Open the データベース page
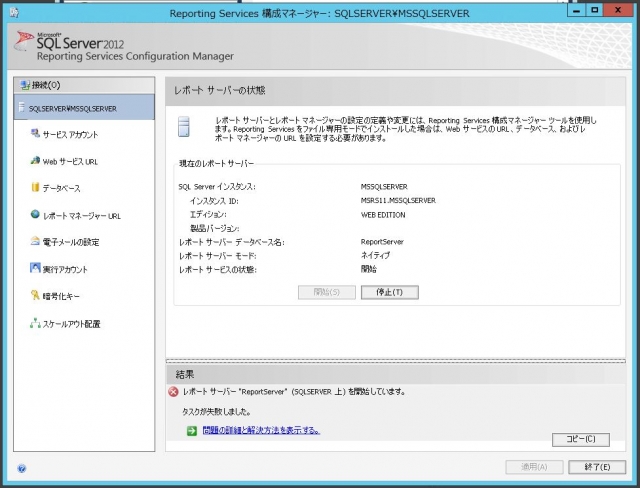Image resolution: width=640 pixels, height=488 pixels. (x=62, y=188)
